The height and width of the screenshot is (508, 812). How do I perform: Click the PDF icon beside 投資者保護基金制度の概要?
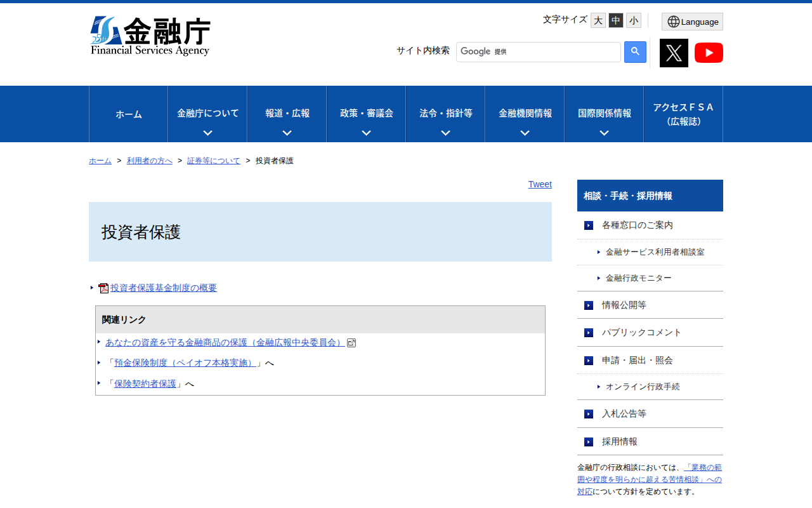pyautogui.click(x=103, y=288)
